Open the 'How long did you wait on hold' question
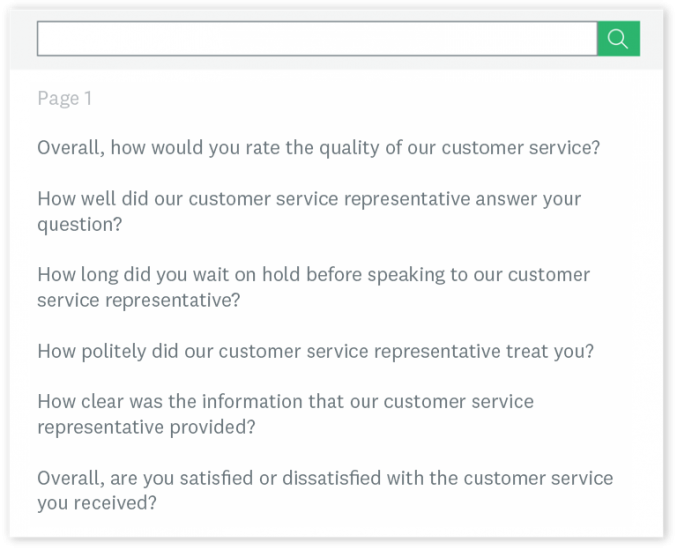The height and width of the screenshot is (550, 677). [x=313, y=288]
